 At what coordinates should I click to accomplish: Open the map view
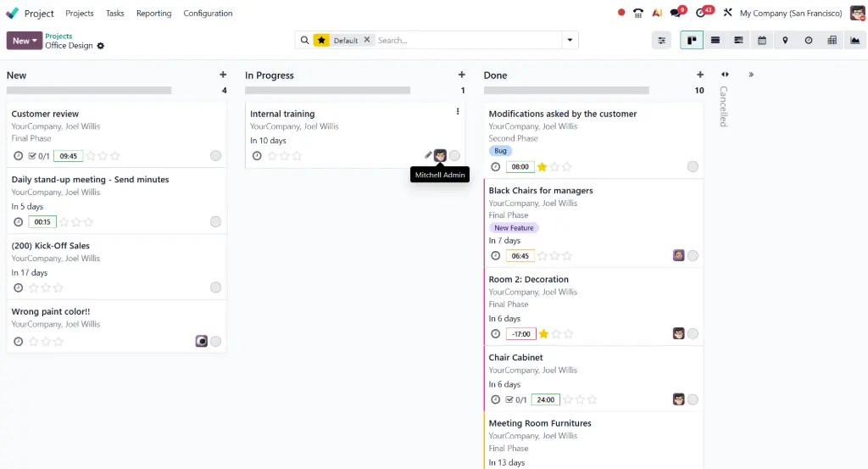click(785, 41)
